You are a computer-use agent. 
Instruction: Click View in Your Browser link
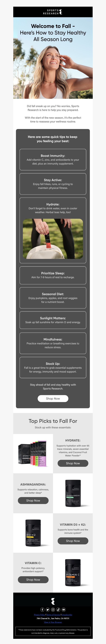(x=53, y=622)
